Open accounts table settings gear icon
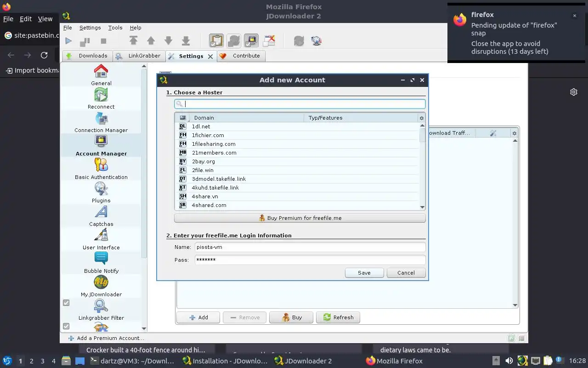This screenshot has width=588, height=368. 514,133
